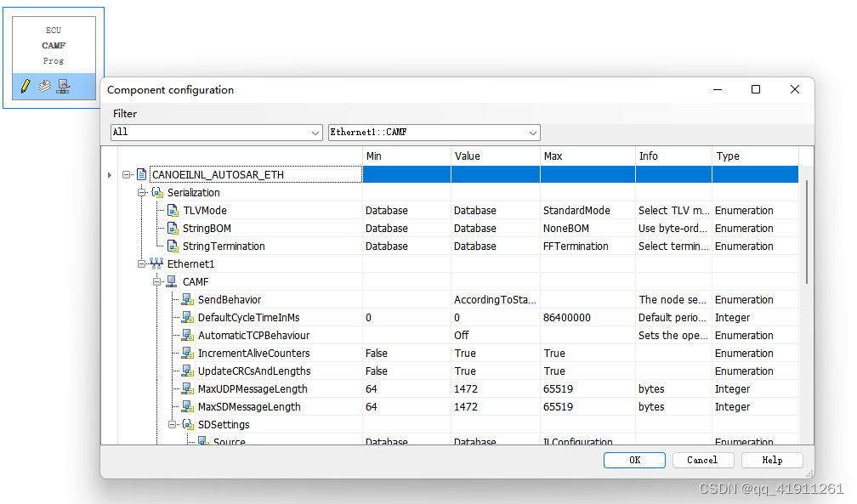This screenshot has width=857, height=504.
Task: Click the FFTermination max cell
Action: point(587,246)
